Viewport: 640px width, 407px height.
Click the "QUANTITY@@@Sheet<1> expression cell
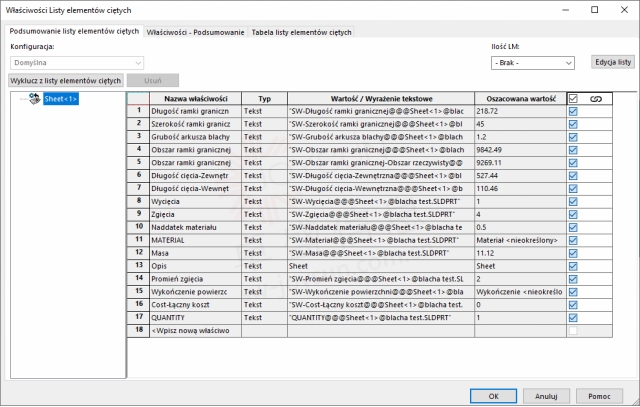[381, 318]
